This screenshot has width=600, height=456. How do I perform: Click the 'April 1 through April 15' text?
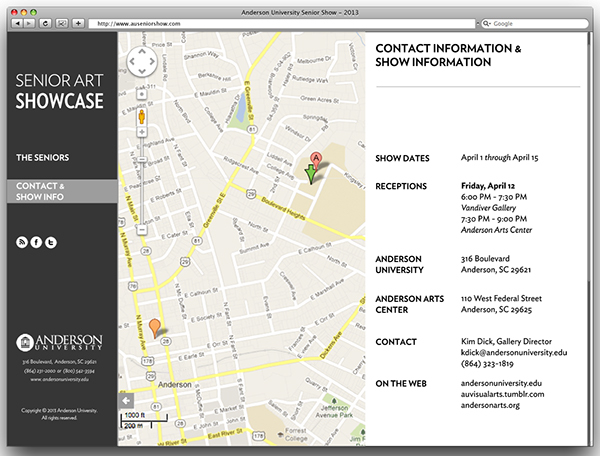tap(499, 158)
